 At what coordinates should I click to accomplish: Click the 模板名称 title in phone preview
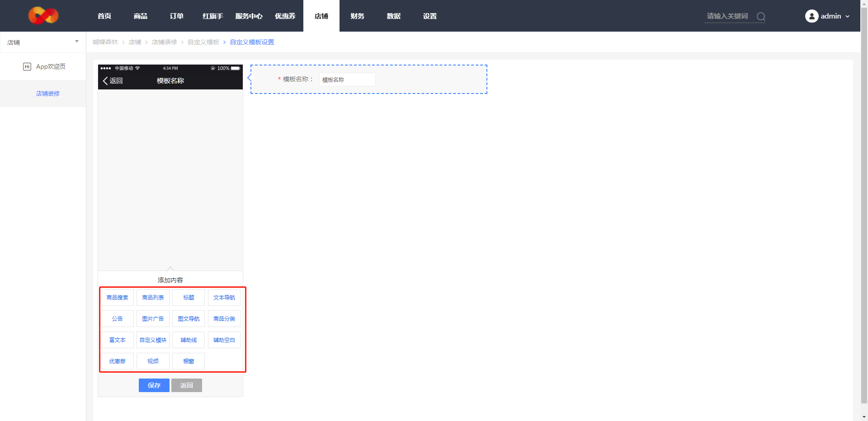point(170,81)
